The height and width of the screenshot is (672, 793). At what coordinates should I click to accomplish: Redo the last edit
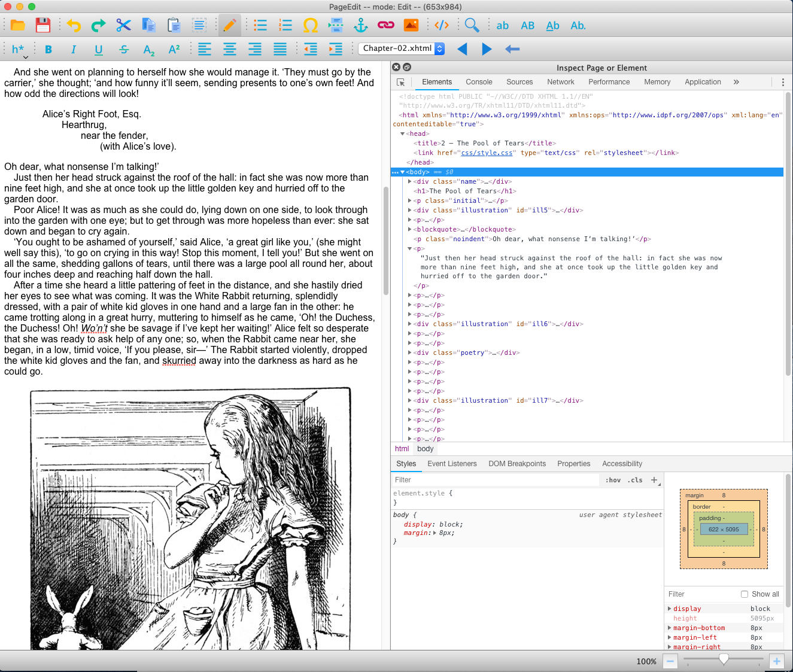(x=98, y=25)
